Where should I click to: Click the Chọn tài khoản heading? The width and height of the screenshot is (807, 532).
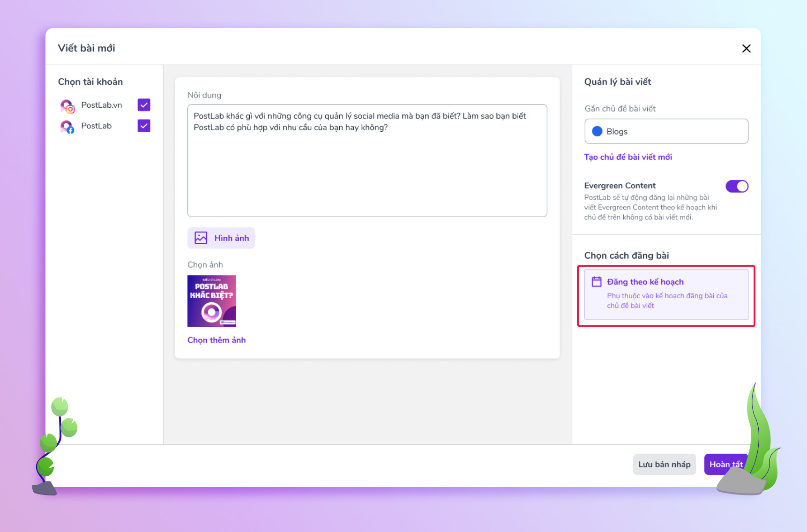(x=90, y=82)
